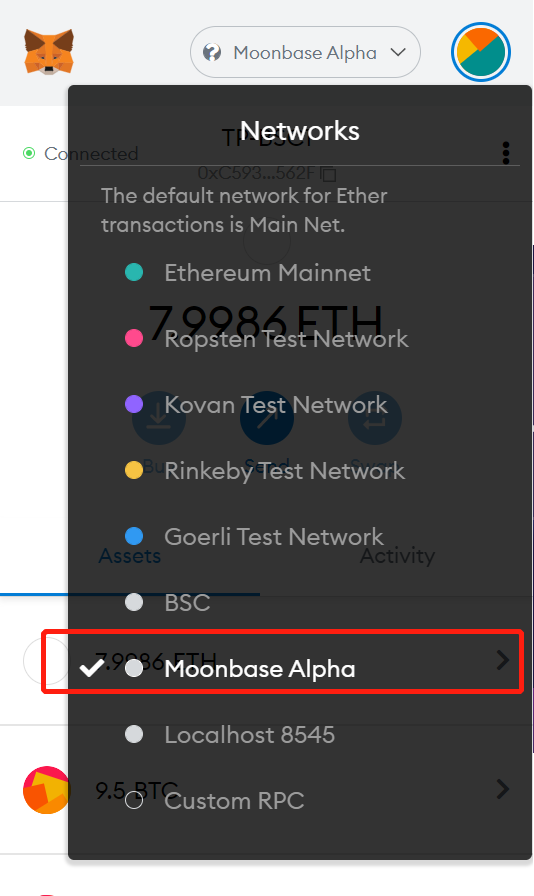Expand the Moonbase Alpha network dropdown
The width and height of the screenshot is (534, 896).
305,53
